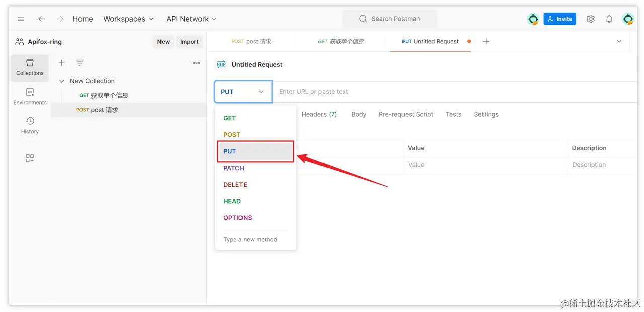Image resolution: width=644 pixels, height=312 pixels.
Task: Go back with the left arrow
Action: coord(41,19)
